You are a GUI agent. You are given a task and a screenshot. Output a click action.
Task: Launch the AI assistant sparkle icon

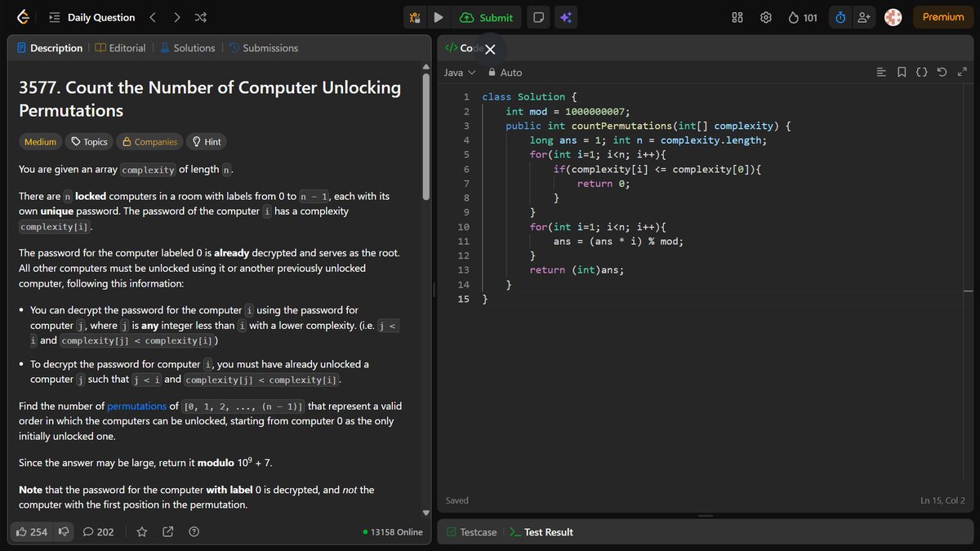(566, 17)
